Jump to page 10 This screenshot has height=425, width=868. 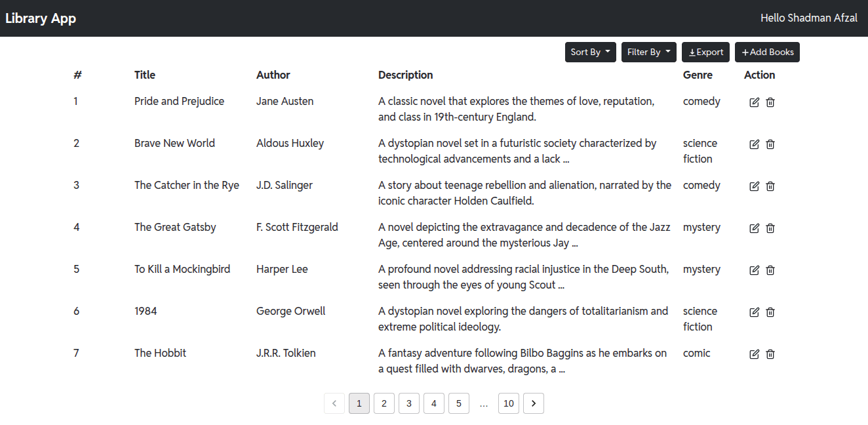509,403
